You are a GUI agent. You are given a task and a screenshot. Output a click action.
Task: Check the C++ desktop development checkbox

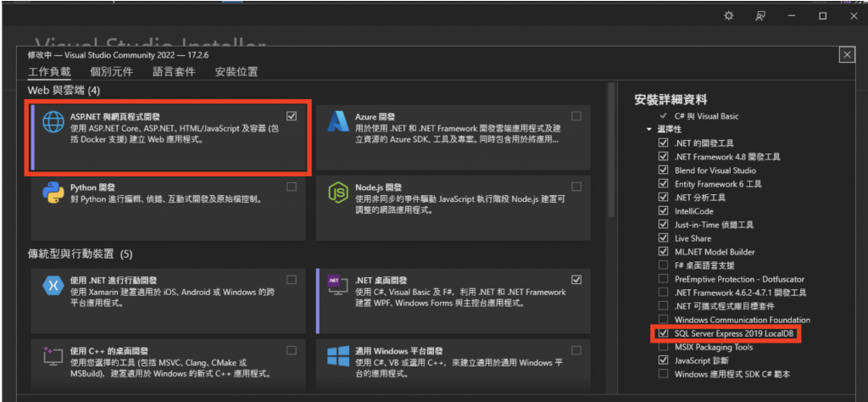point(292,350)
